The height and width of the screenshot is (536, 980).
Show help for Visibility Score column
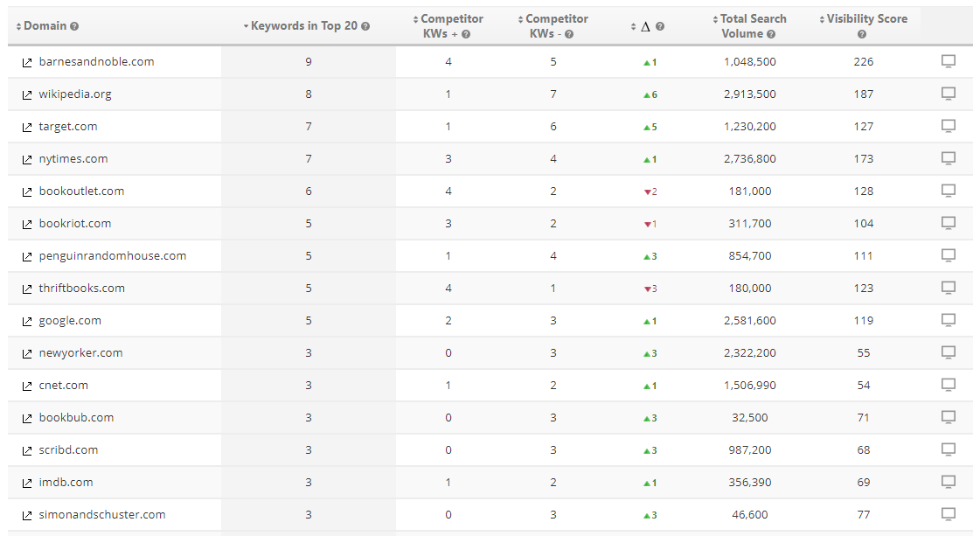(862, 34)
